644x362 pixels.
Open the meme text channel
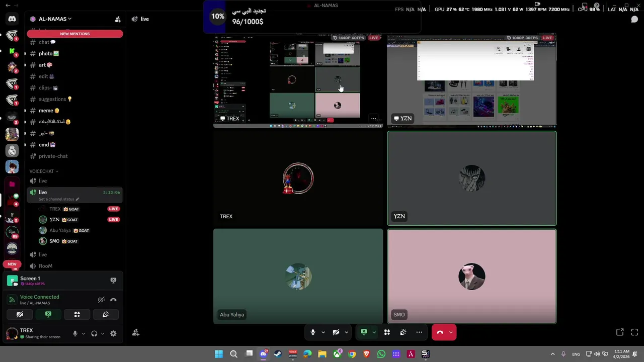(x=75, y=111)
